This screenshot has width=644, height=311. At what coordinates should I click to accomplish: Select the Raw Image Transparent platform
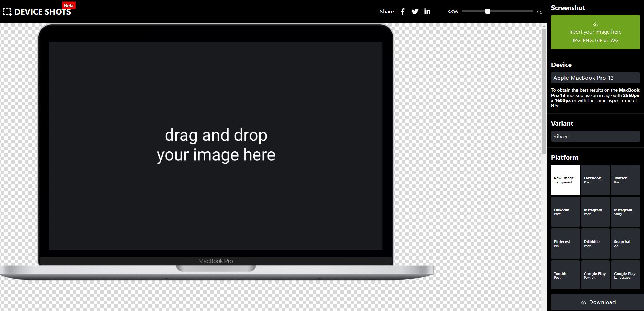[565, 180]
